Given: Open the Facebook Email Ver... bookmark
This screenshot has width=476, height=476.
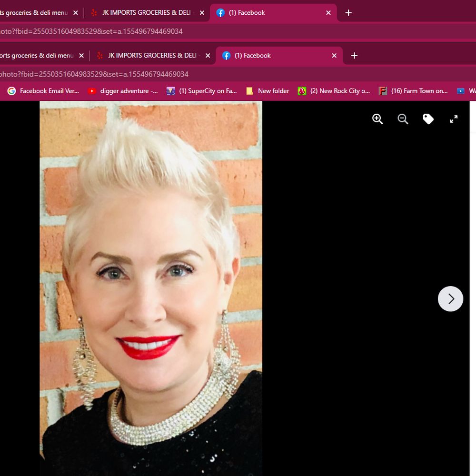Looking at the screenshot, I should coord(43,91).
